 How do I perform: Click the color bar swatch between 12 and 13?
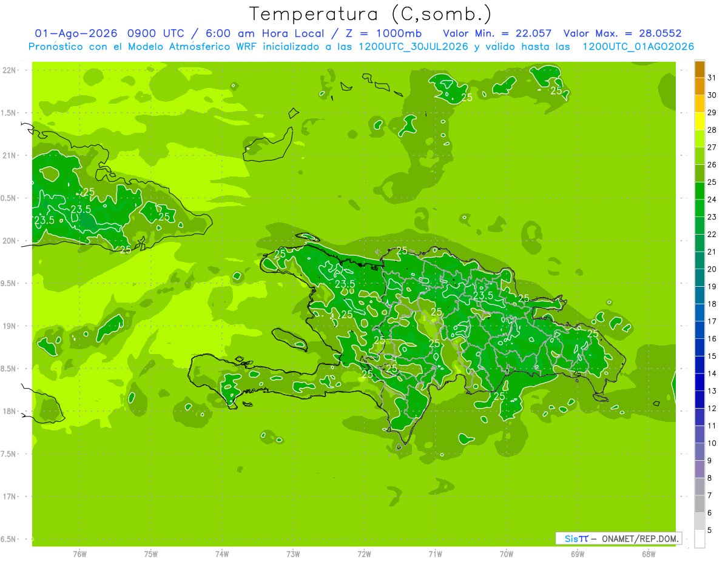pyautogui.click(x=699, y=400)
